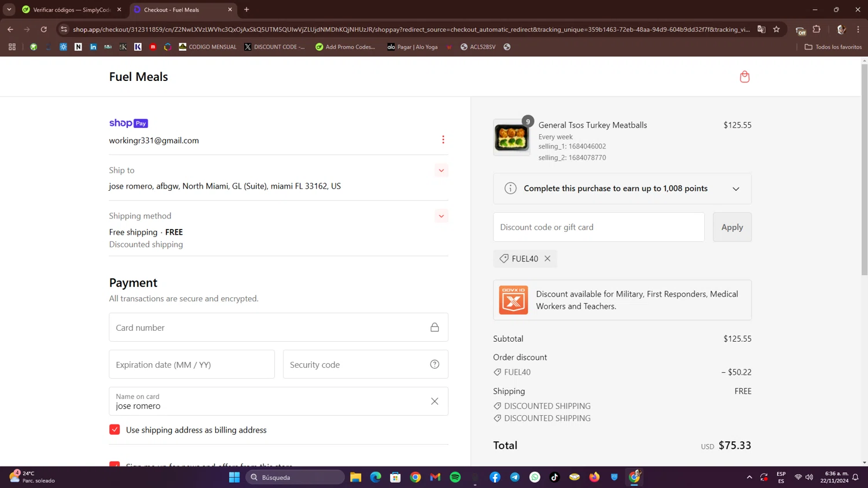
Task: Click the Security code field
Action: click(x=365, y=364)
